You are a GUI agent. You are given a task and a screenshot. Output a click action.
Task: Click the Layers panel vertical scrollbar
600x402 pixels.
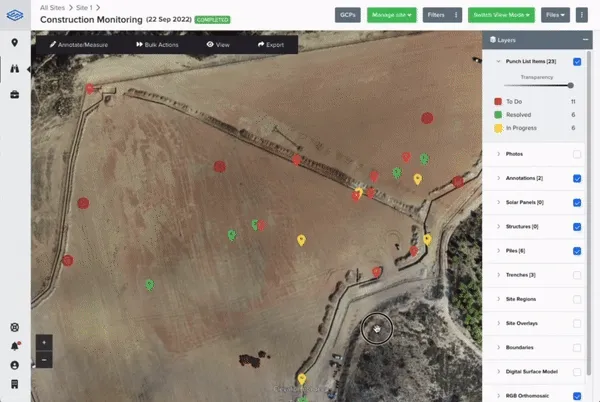[x=589, y=212]
